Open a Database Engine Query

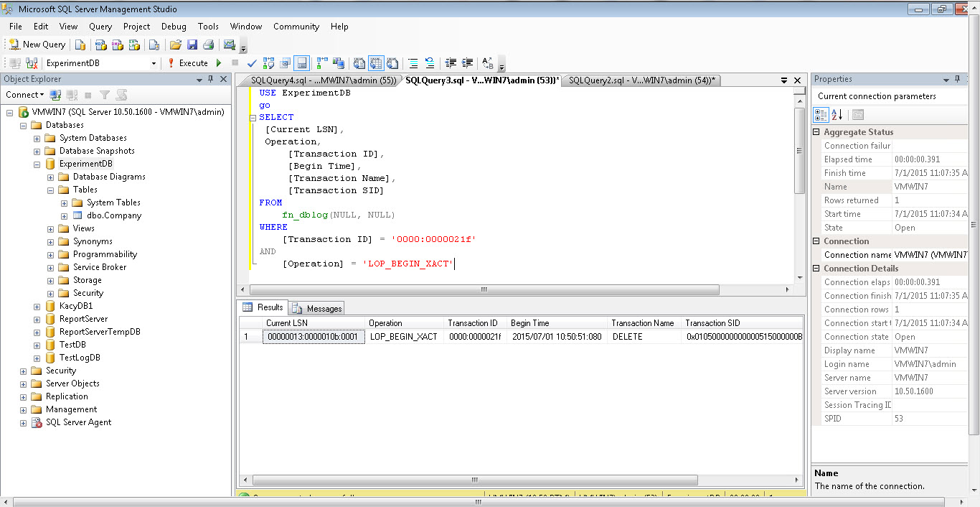pyautogui.click(x=80, y=45)
